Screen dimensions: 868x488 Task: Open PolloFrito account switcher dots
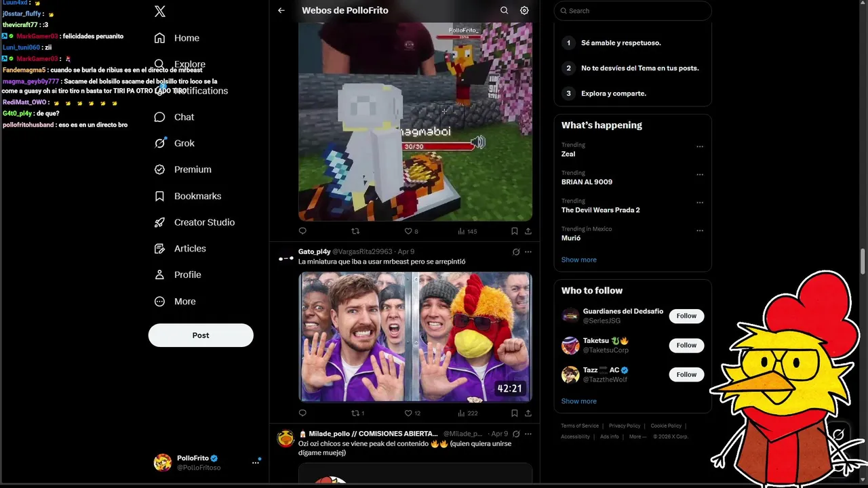pyautogui.click(x=256, y=462)
